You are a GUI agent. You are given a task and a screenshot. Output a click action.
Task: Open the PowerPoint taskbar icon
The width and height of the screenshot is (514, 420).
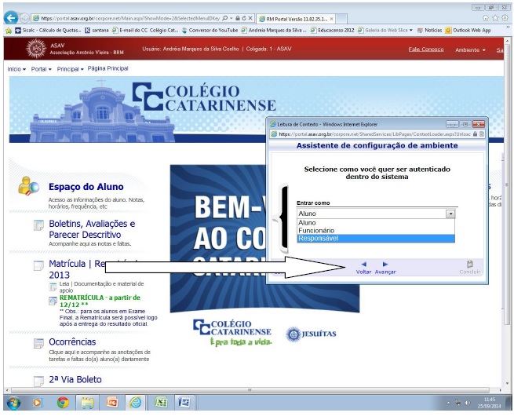(111, 403)
